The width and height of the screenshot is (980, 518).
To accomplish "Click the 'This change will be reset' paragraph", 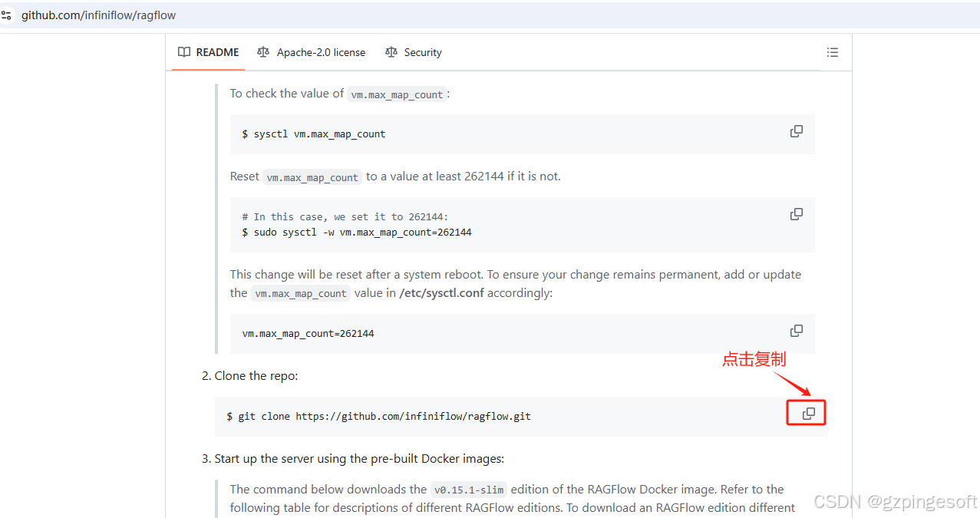I will (x=516, y=283).
